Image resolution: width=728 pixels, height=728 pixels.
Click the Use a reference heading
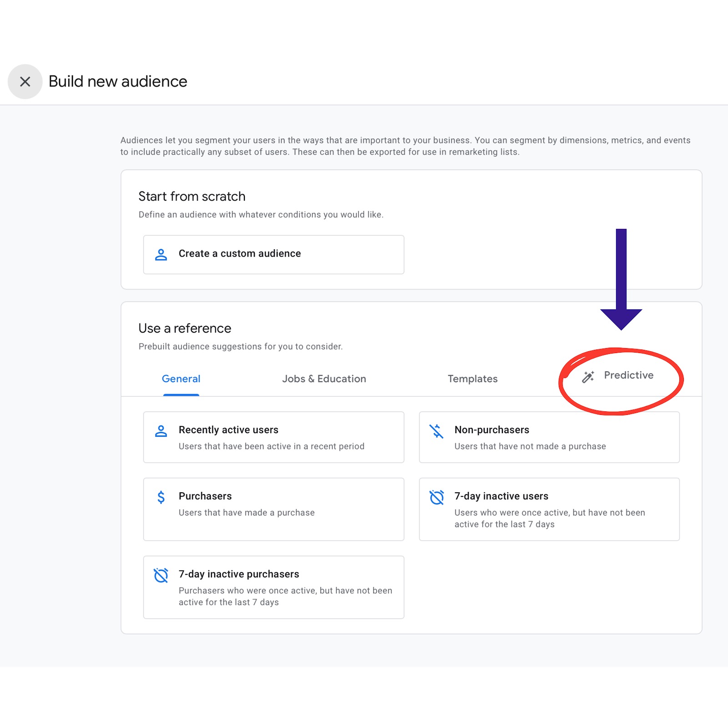pyautogui.click(x=185, y=329)
